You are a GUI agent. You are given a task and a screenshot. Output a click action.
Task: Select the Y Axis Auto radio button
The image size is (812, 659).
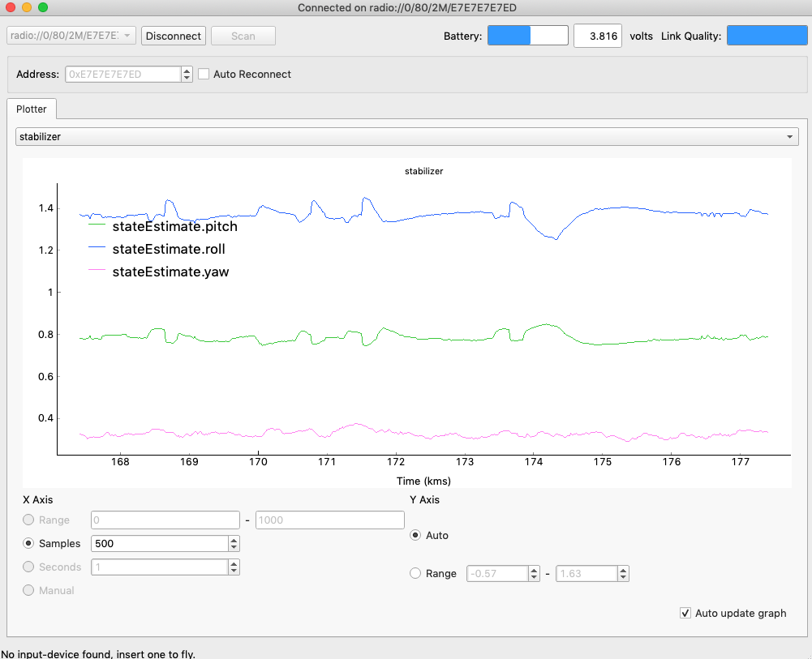tap(416, 536)
